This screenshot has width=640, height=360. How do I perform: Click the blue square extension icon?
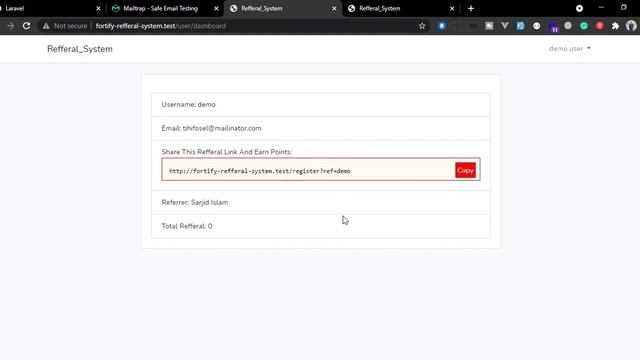pos(520,26)
